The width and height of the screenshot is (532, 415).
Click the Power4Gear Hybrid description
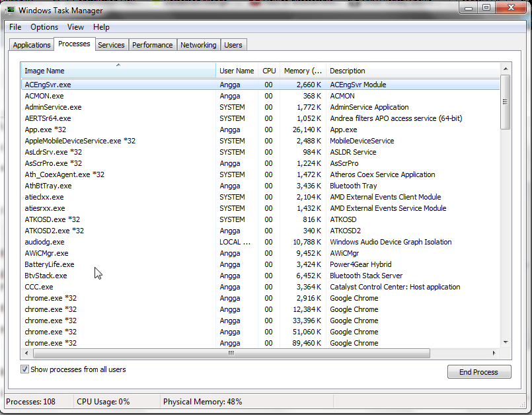pyautogui.click(x=361, y=264)
